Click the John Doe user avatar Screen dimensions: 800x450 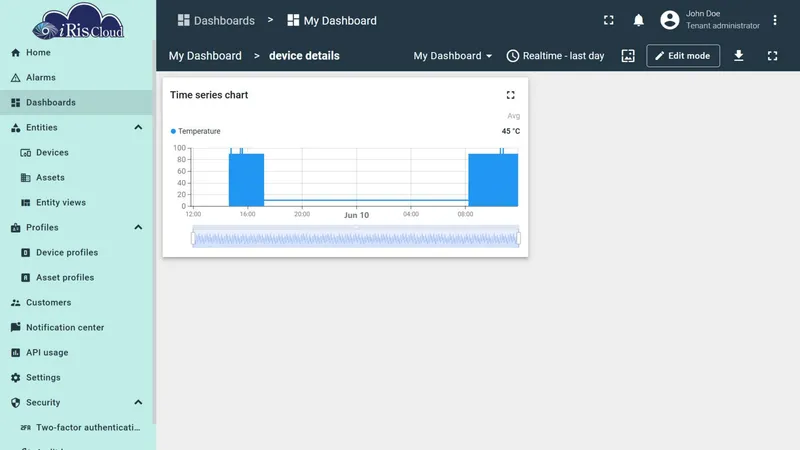669,20
